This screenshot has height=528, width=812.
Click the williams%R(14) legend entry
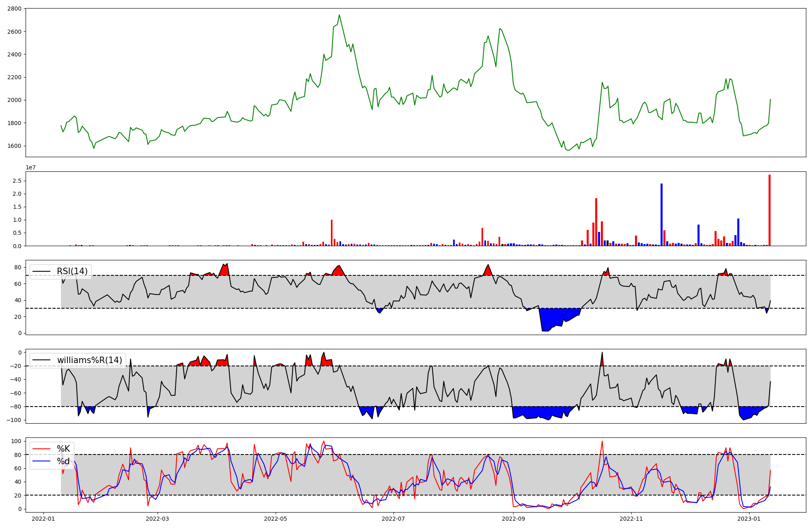click(89, 360)
